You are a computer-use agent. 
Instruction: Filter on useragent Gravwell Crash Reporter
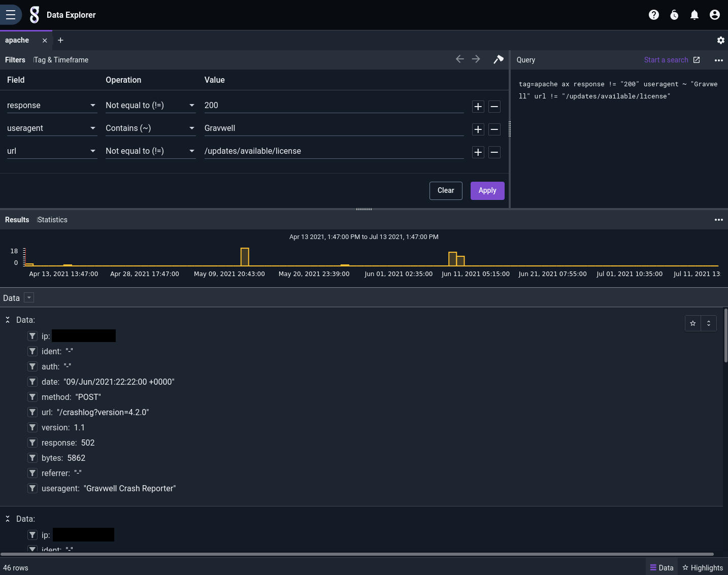(32, 488)
